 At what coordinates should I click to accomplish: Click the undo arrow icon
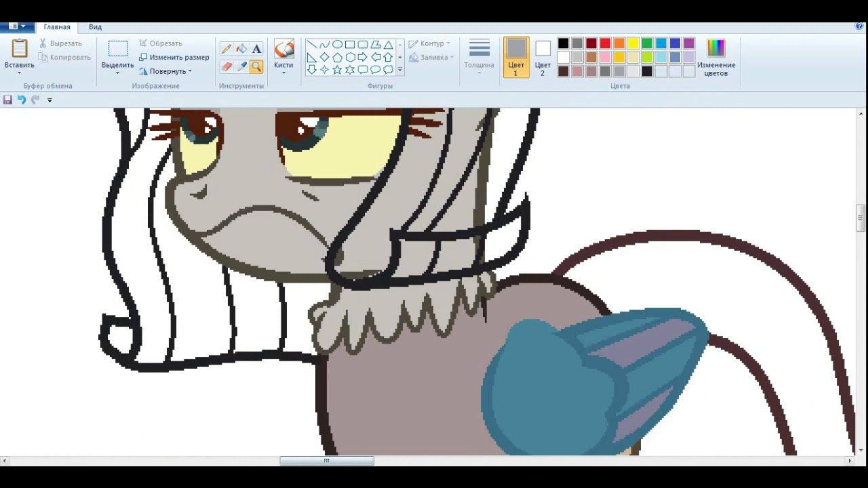(x=22, y=100)
